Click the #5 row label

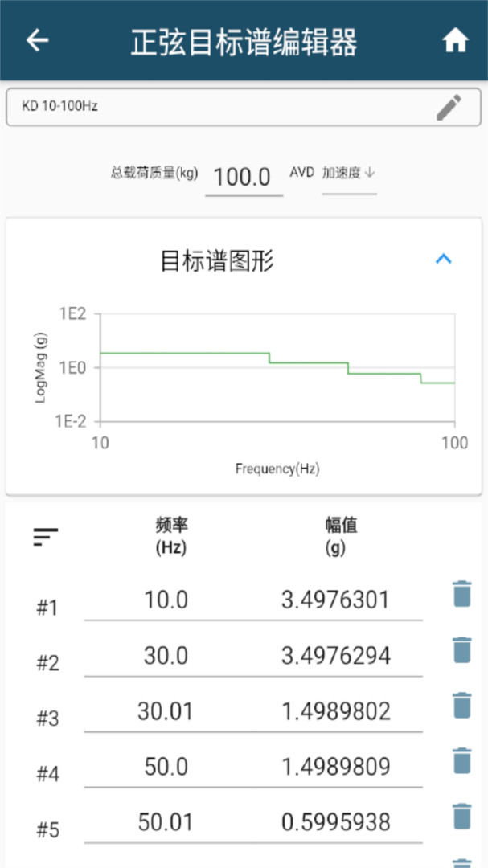point(47,830)
